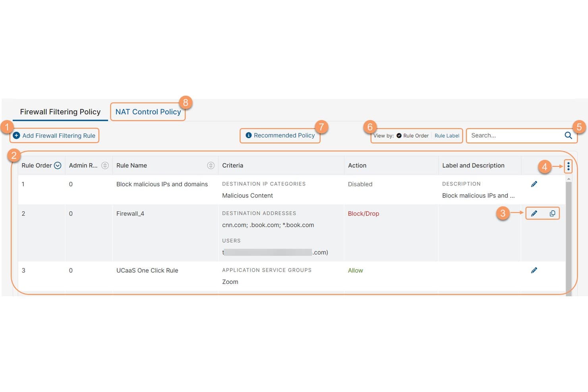Open the Firewall Filtering Policy tab
Viewport: 588px width, 392px height.
60,112
